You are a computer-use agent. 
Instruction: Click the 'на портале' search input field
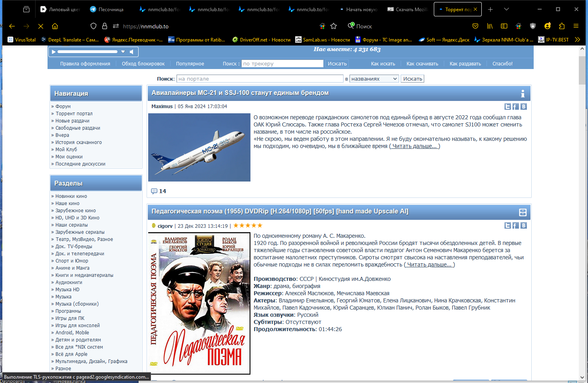click(x=260, y=78)
